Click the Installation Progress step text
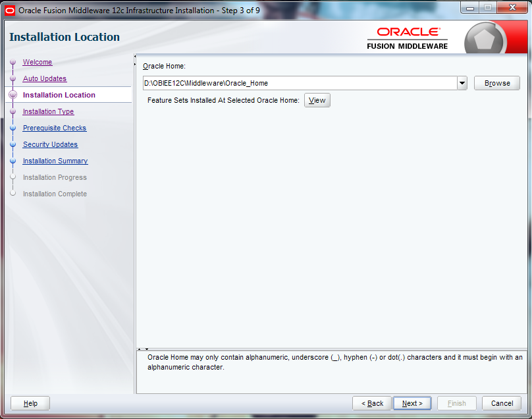The image size is (532, 419). [x=55, y=177]
